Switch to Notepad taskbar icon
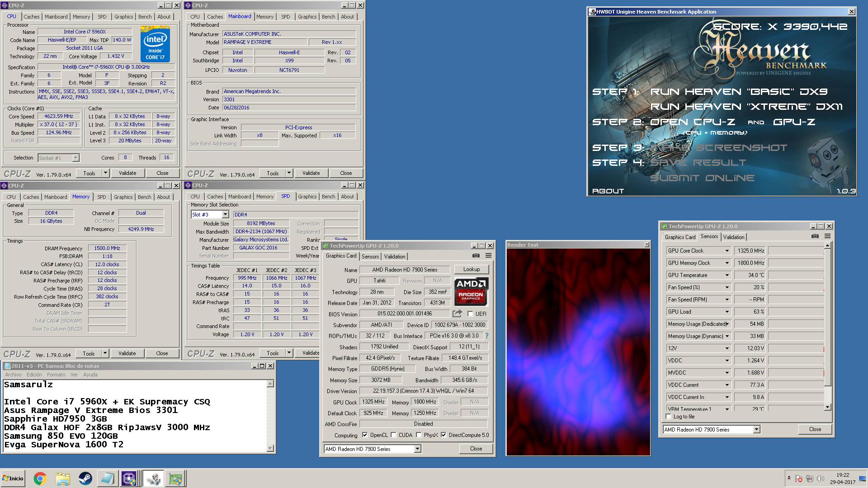 108,479
